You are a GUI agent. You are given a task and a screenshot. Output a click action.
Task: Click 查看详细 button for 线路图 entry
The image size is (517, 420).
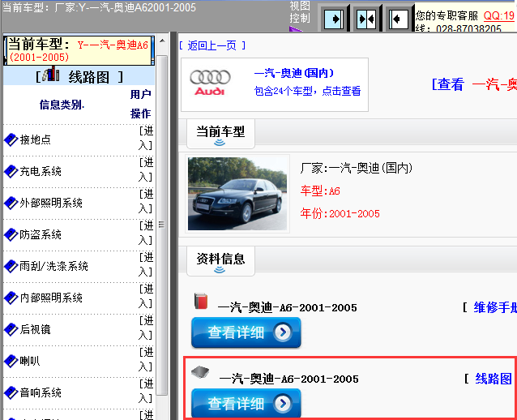point(246,404)
